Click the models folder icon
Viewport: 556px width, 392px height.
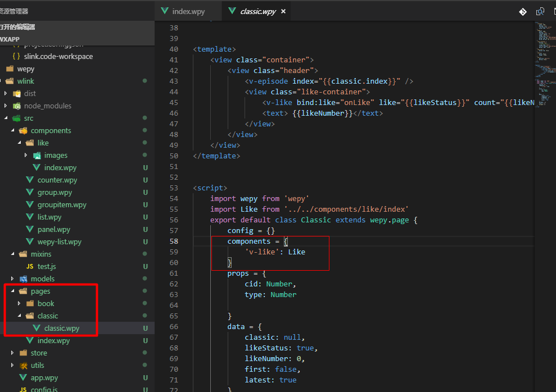[x=24, y=279]
